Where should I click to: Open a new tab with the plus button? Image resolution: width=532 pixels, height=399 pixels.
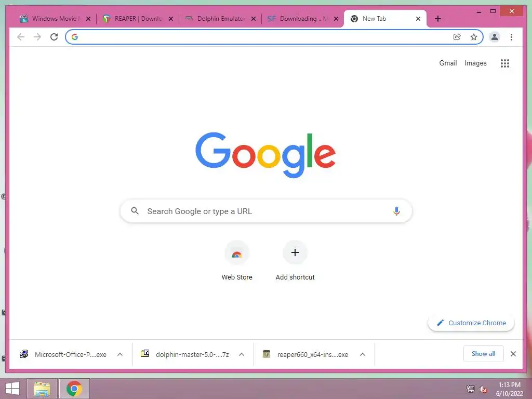(x=437, y=19)
